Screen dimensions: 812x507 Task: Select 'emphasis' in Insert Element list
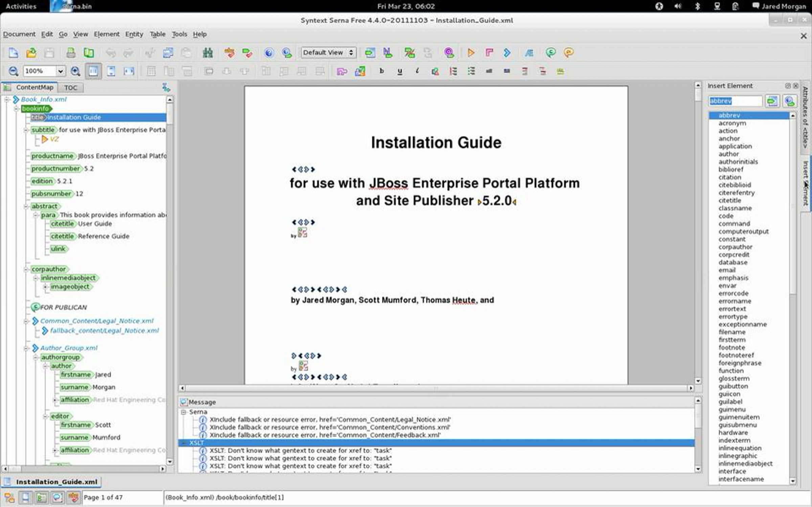733,278
